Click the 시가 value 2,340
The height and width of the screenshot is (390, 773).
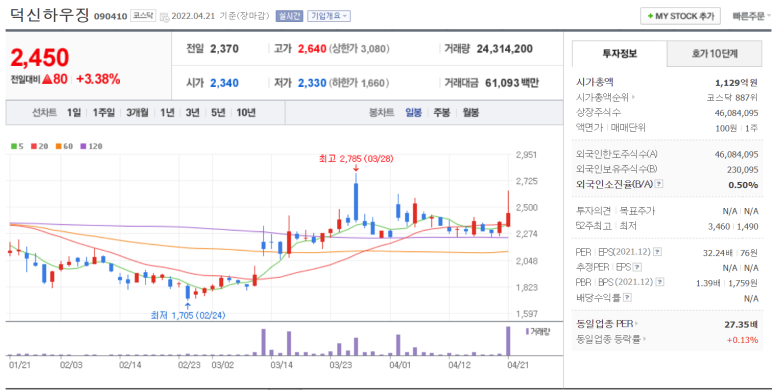pos(224,83)
